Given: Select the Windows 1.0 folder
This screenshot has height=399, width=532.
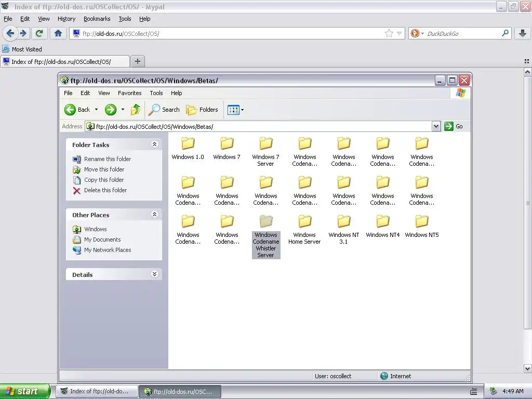Looking at the screenshot, I should [x=188, y=149].
